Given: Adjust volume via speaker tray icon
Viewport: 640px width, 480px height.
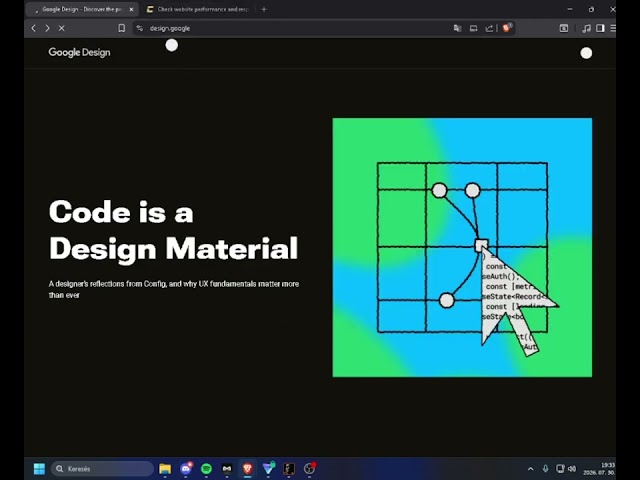Looking at the screenshot, I should tap(572, 469).
